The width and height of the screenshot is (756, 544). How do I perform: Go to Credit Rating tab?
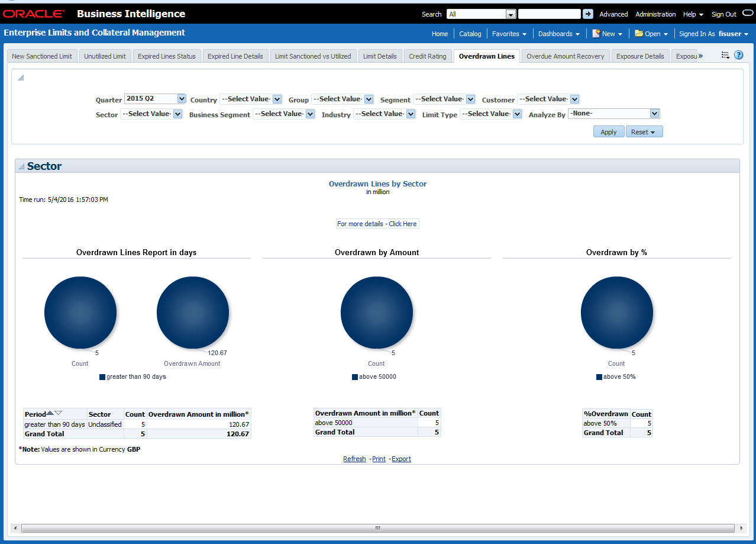point(428,56)
